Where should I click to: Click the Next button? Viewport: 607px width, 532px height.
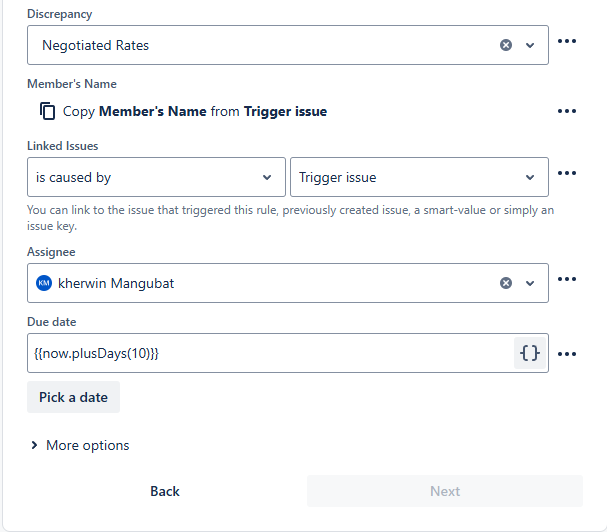(445, 491)
